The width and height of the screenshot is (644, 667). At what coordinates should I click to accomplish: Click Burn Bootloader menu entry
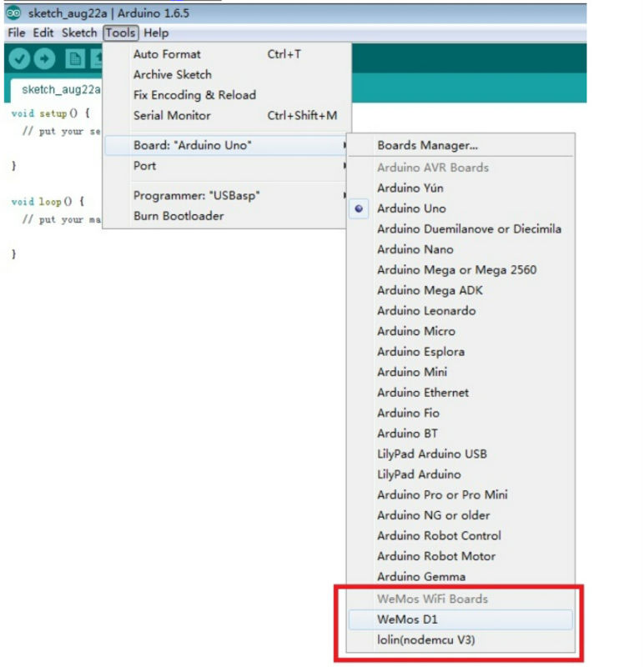click(x=179, y=216)
